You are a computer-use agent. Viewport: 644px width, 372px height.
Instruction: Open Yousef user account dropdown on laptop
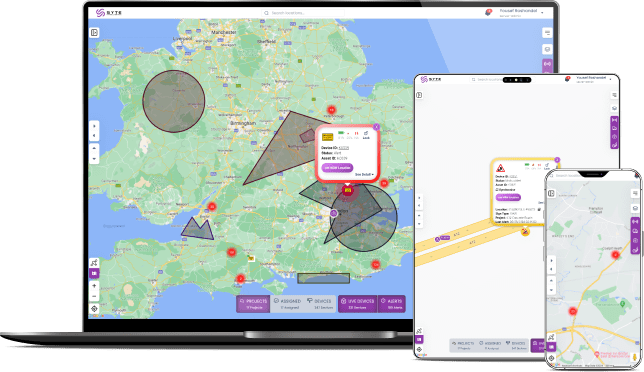point(522,13)
